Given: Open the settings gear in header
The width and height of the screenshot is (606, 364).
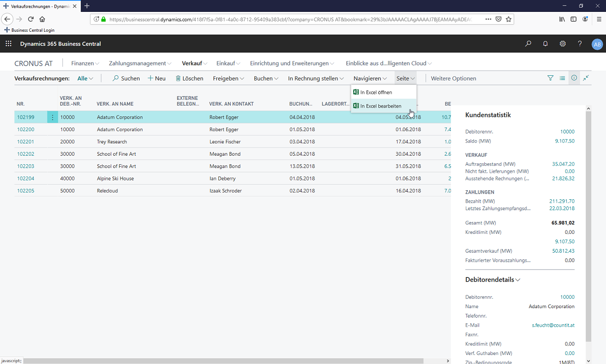Looking at the screenshot, I should coord(563,44).
